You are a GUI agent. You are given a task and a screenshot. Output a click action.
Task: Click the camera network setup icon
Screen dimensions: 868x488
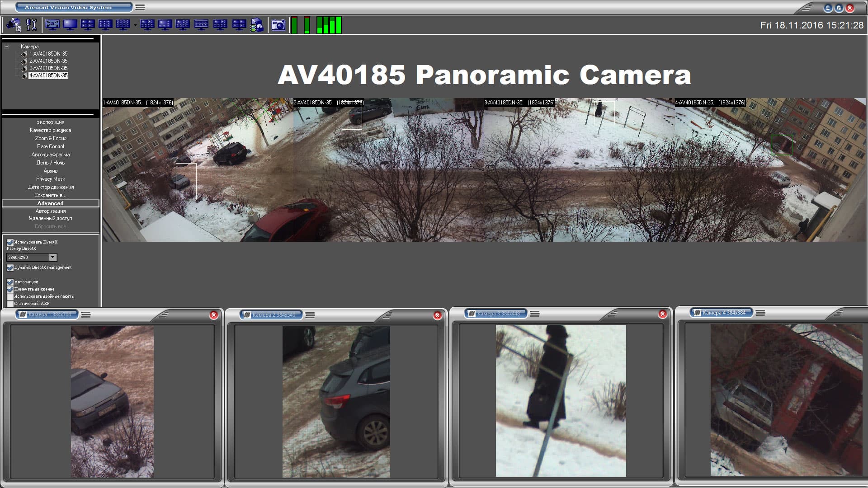click(14, 25)
